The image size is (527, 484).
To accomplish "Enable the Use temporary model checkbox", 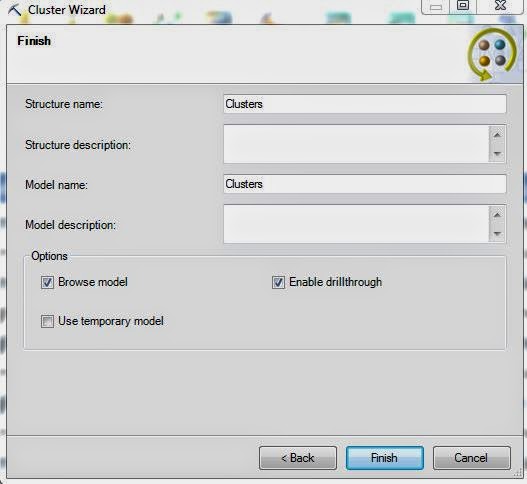I will point(47,321).
